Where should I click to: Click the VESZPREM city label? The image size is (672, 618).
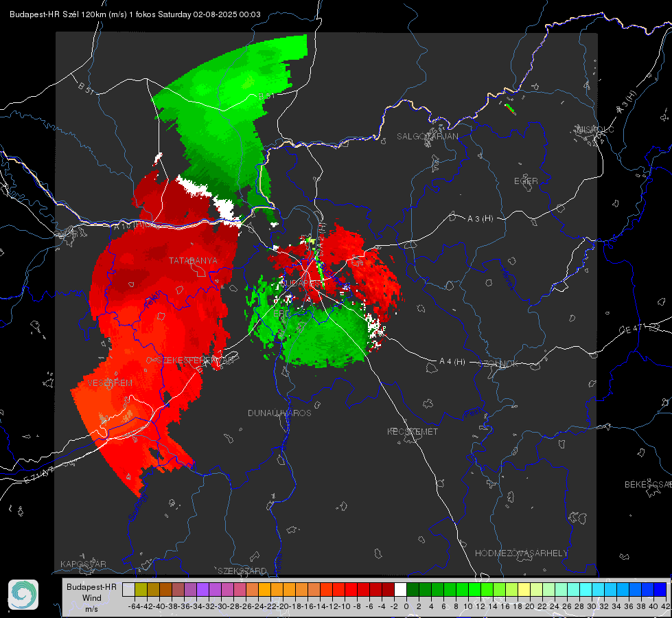(x=110, y=383)
